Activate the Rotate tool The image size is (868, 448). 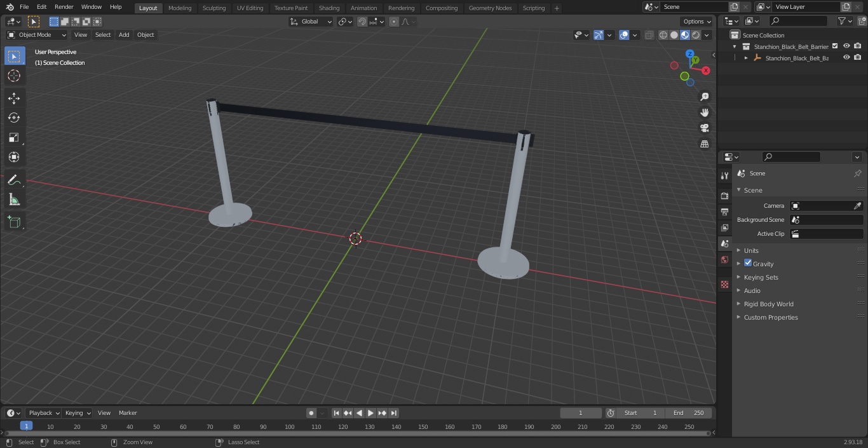point(14,118)
